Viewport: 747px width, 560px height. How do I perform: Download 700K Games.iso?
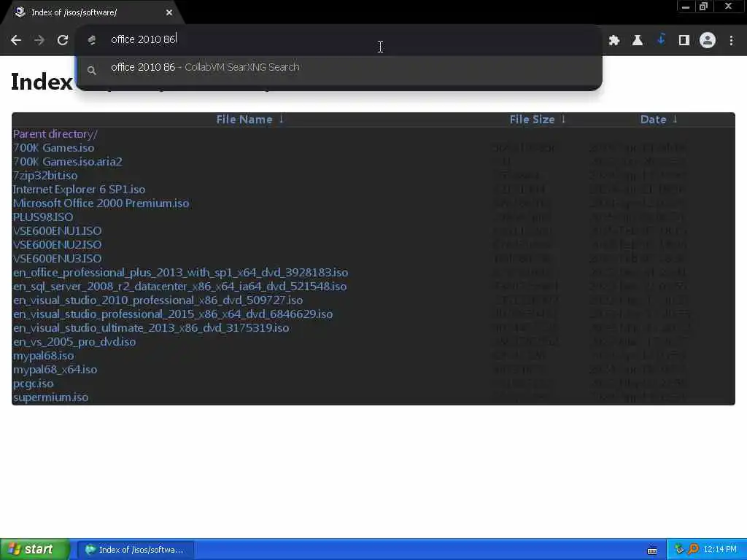53,148
